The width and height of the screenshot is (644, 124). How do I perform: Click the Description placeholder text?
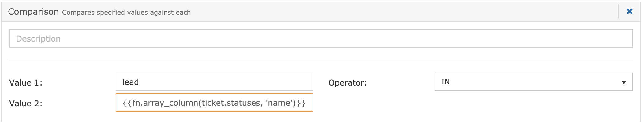point(38,39)
